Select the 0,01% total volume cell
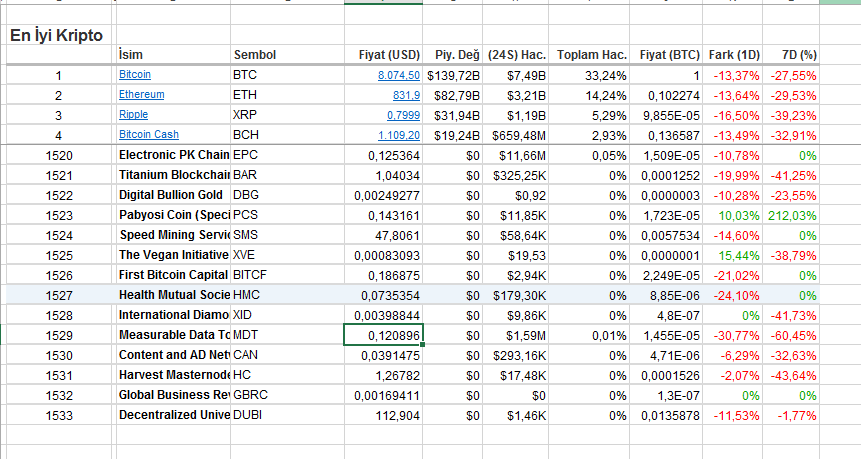The image size is (861, 459). pyautogui.click(x=589, y=335)
